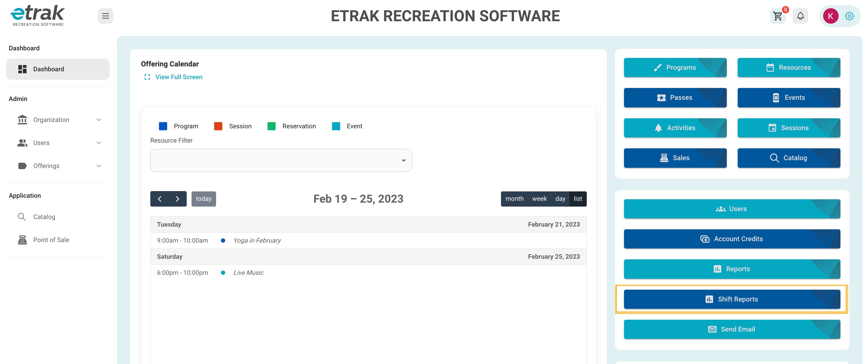Switch calendar to day view
Screen dimensions: 868x364
click(560, 199)
